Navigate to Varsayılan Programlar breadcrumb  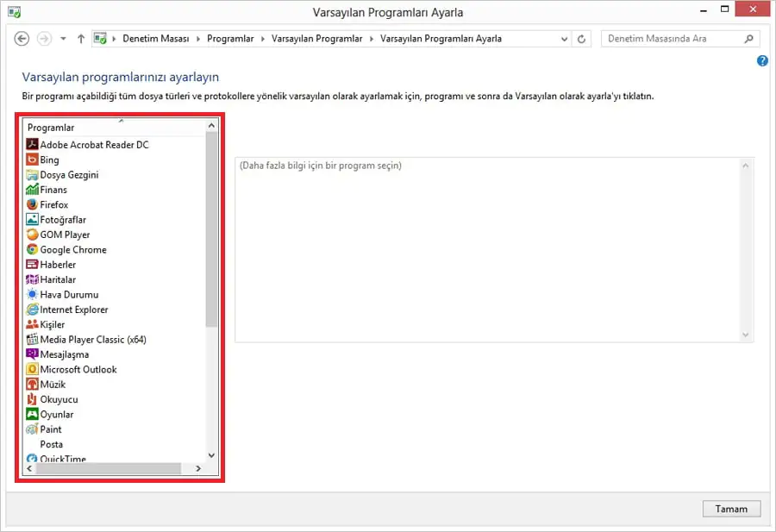(316, 39)
